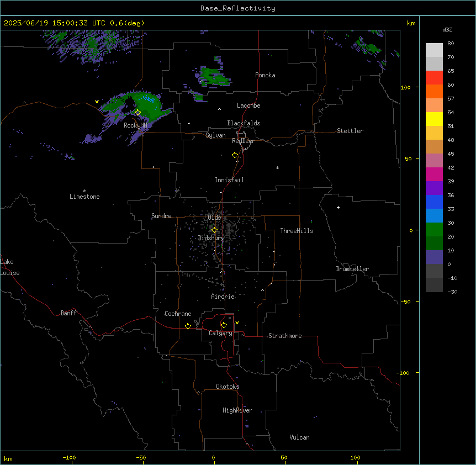Screen dimensions: 476x465
Task: Click the 33 value in the dBZ legend
Action: coord(451,209)
